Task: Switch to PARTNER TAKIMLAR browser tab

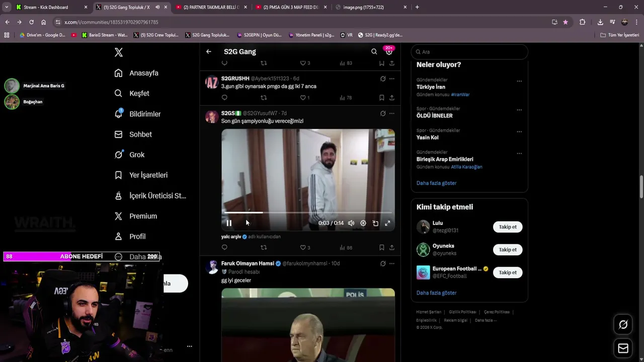Action: point(211,7)
